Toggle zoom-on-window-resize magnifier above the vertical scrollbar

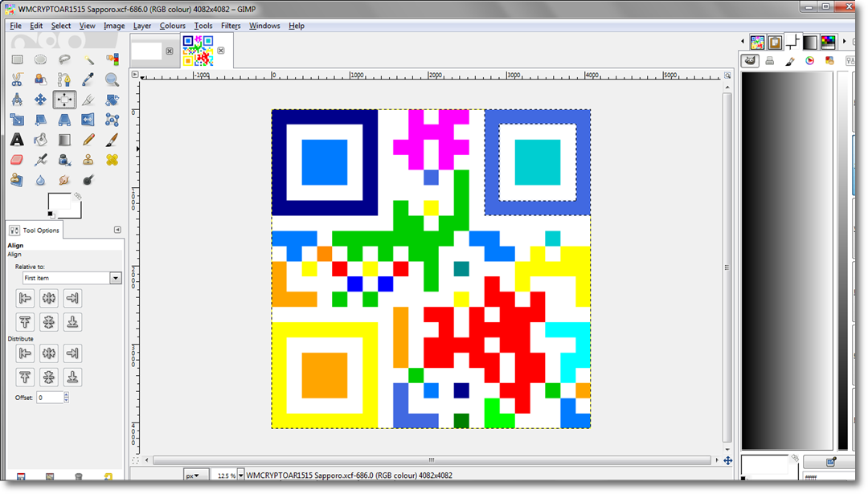727,76
